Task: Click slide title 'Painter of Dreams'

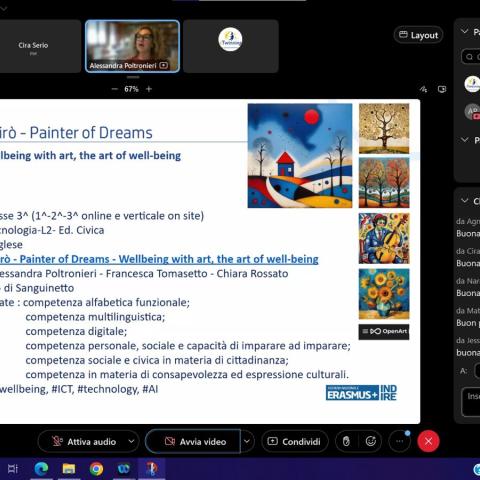Action: pos(91,133)
